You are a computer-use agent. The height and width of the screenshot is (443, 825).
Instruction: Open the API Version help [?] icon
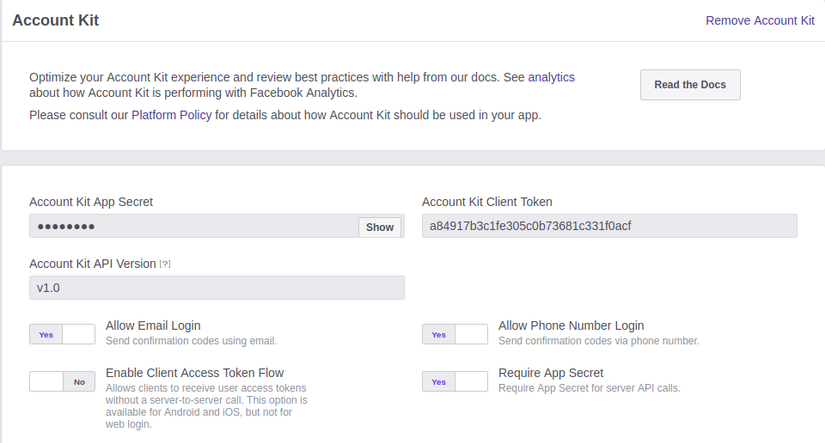coord(165,264)
